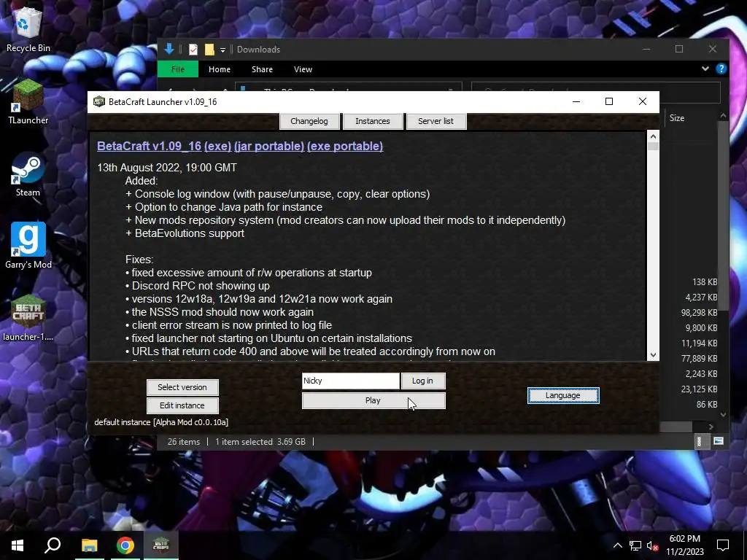The height and width of the screenshot is (560, 747).
Task: Open the network status tray icon
Action: point(635,545)
